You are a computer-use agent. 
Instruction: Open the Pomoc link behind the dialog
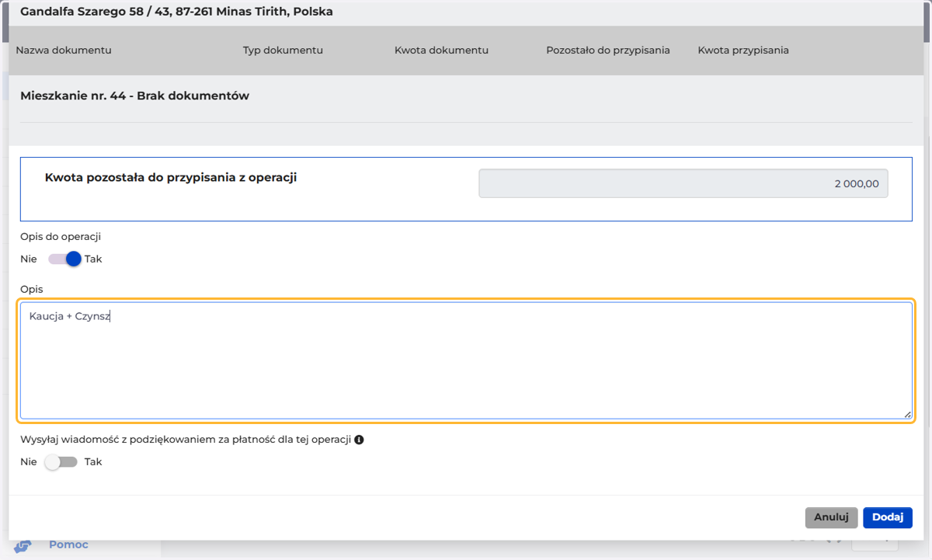pos(68,544)
